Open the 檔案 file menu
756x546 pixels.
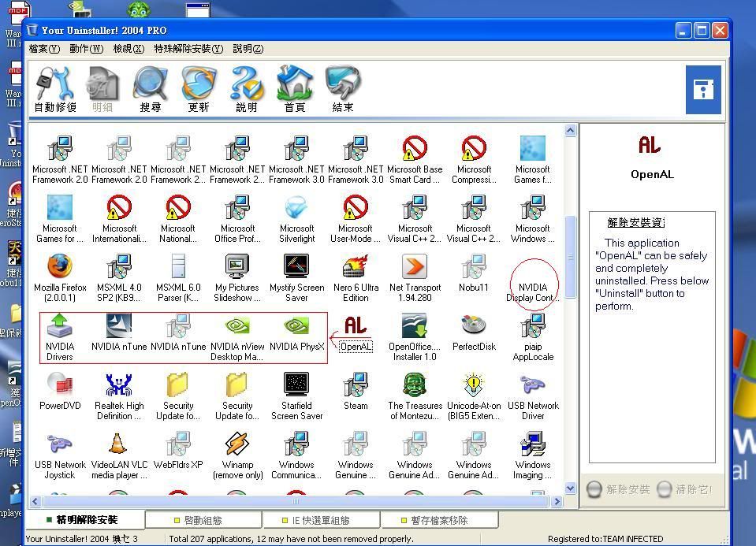[x=44, y=49]
